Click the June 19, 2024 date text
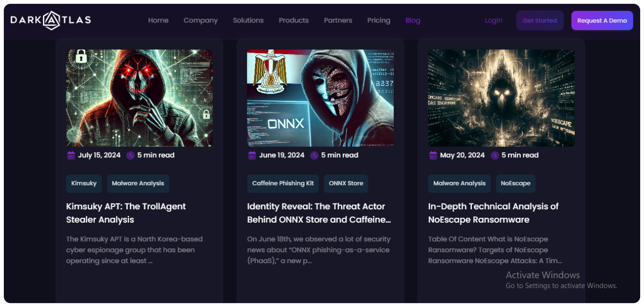The image size is (644, 307). tap(282, 155)
